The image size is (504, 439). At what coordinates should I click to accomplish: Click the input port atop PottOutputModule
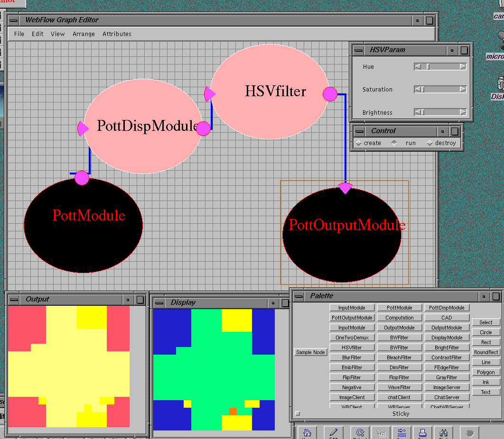[345, 188]
